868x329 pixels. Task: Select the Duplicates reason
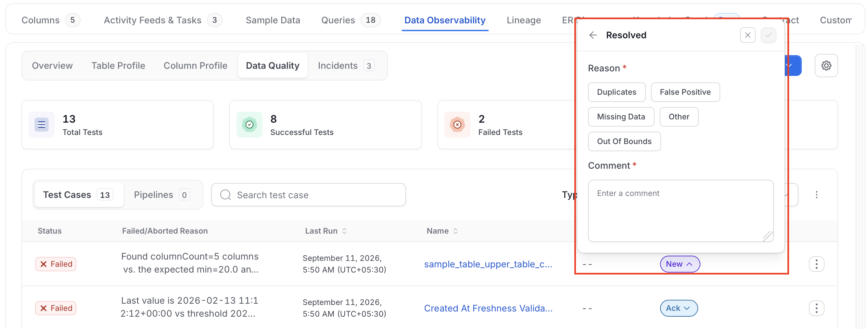click(x=616, y=92)
